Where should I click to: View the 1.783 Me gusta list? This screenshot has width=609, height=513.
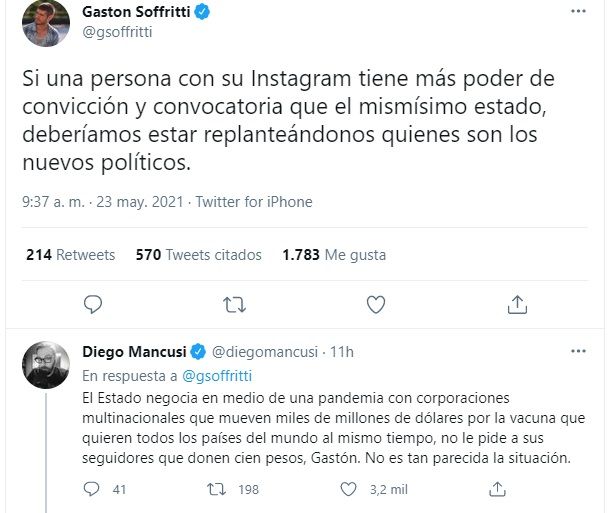333,255
